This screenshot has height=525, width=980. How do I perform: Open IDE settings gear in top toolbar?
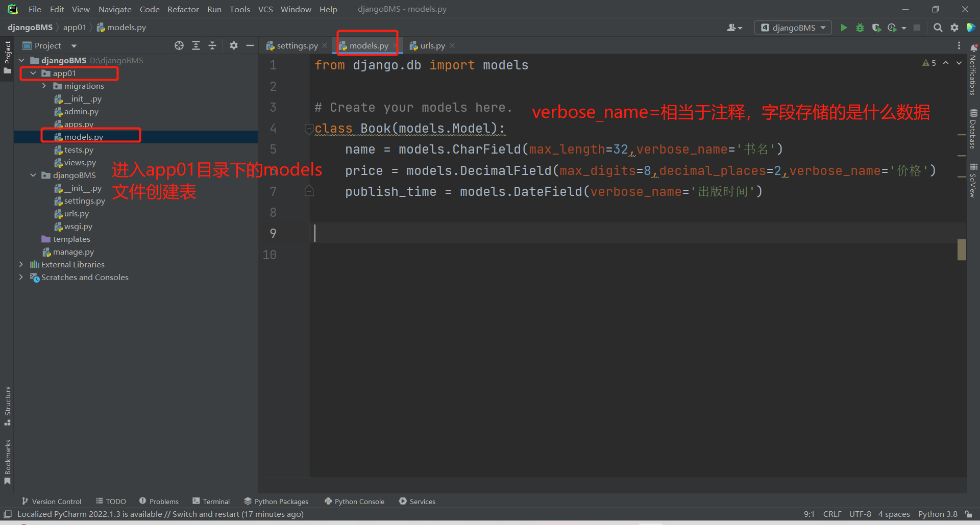[x=954, y=28]
